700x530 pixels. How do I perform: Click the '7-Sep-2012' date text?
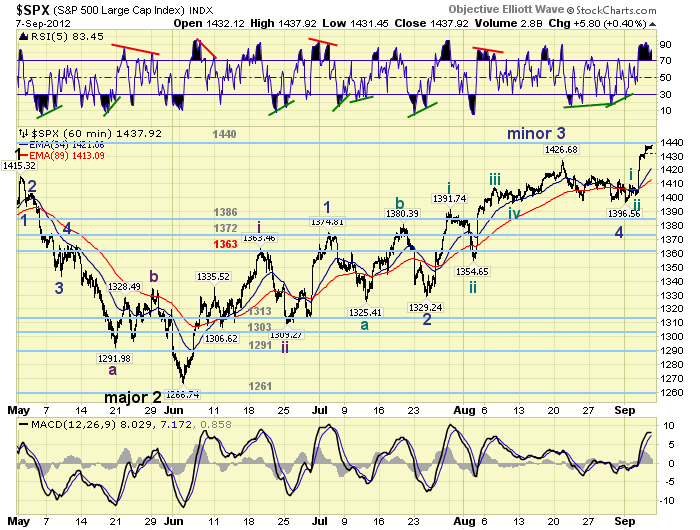[x=43, y=24]
